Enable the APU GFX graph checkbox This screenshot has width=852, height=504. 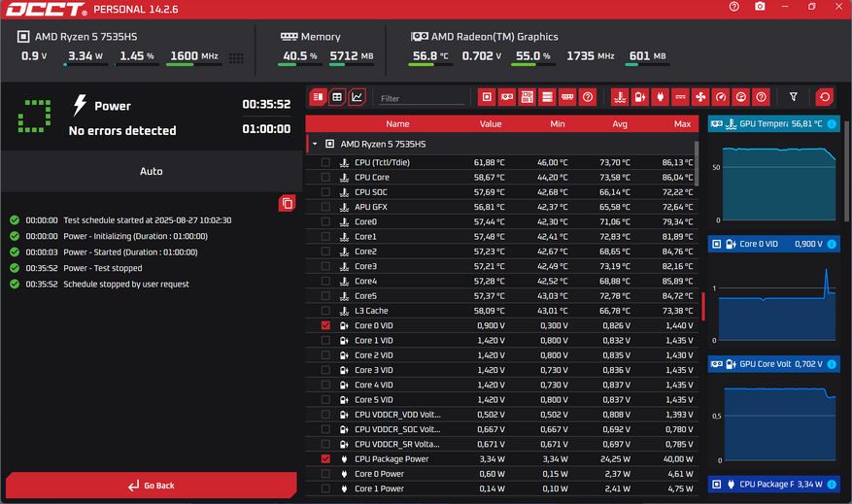click(x=325, y=207)
